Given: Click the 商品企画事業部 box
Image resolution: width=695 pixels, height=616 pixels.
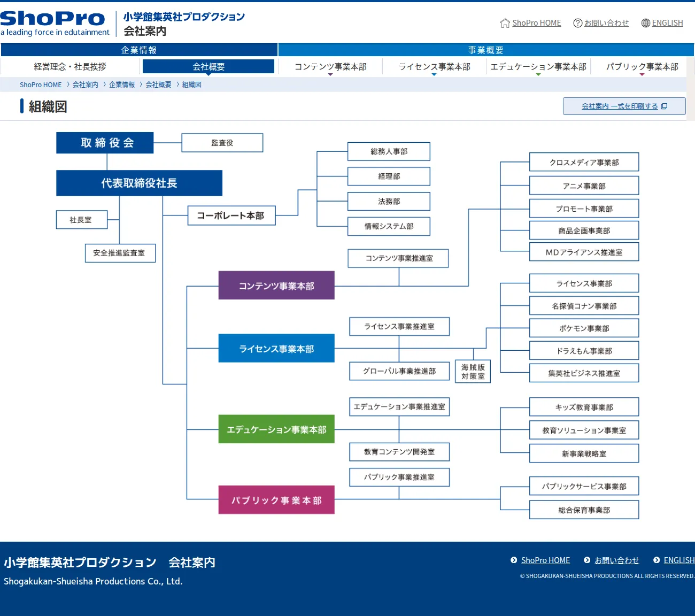Looking at the screenshot, I should click(584, 230).
